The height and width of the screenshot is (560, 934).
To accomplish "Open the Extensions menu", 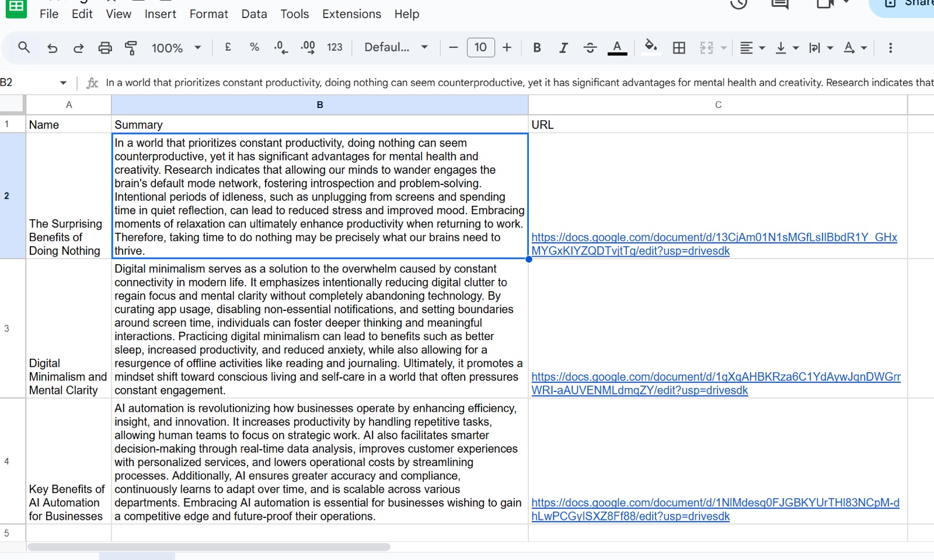I will pyautogui.click(x=352, y=14).
